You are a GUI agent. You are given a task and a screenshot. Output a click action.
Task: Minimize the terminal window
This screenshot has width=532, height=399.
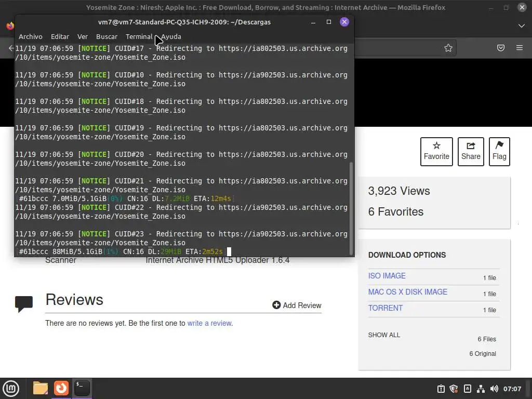(x=313, y=22)
